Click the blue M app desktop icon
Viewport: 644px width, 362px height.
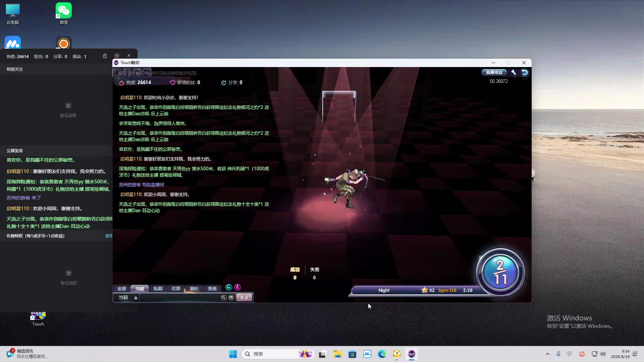click(x=13, y=43)
